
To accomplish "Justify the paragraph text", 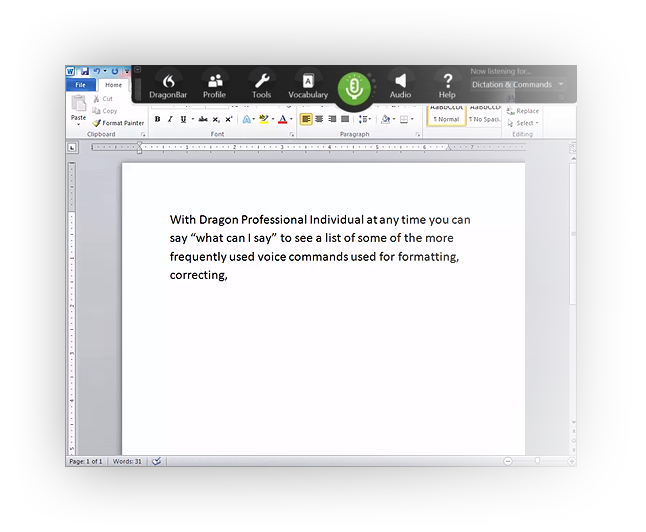I will [x=345, y=119].
